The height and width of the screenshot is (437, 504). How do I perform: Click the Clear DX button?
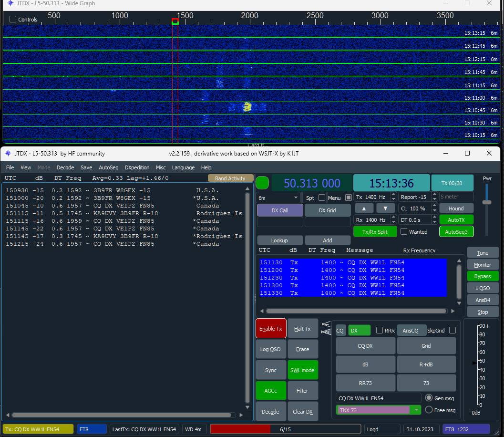(x=302, y=411)
